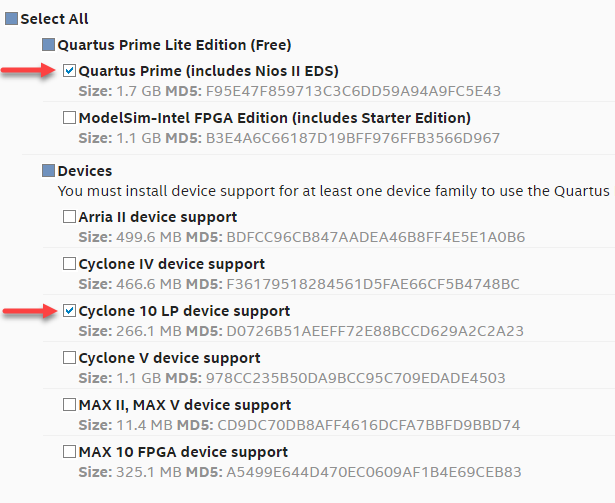Click the 'MAX 10 FPGA device support' label text
Screen dimensions: 615x503
[183, 453]
